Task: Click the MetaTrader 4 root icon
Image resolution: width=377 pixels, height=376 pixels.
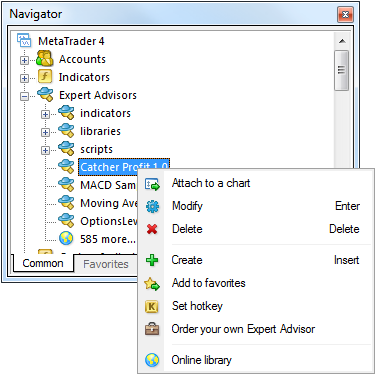Action: [25, 41]
